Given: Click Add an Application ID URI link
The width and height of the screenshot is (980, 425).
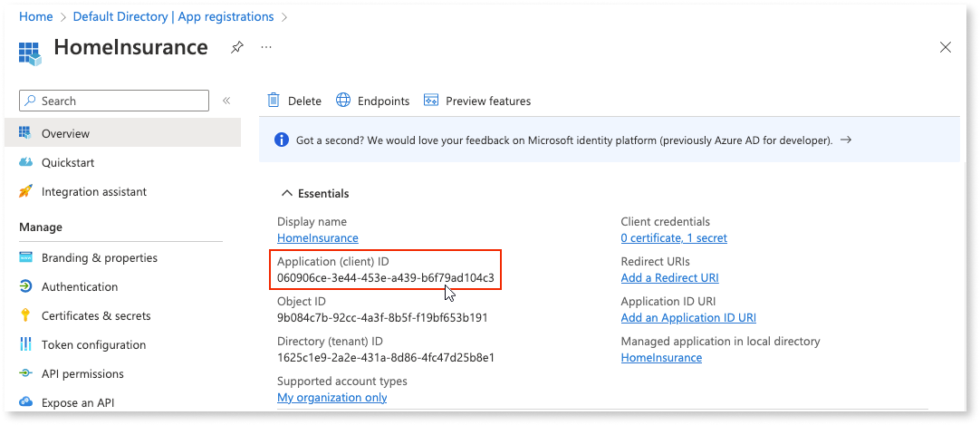Looking at the screenshot, I should (688, 317).
